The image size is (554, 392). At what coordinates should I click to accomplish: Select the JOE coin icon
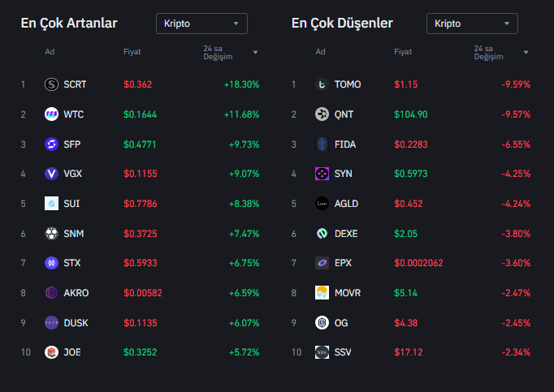(52, 352)
